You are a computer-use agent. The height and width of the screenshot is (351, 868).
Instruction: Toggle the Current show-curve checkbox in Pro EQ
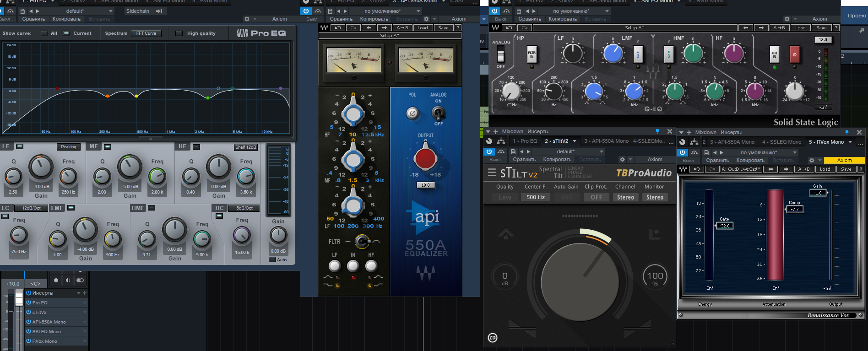(x=66, y=33)
